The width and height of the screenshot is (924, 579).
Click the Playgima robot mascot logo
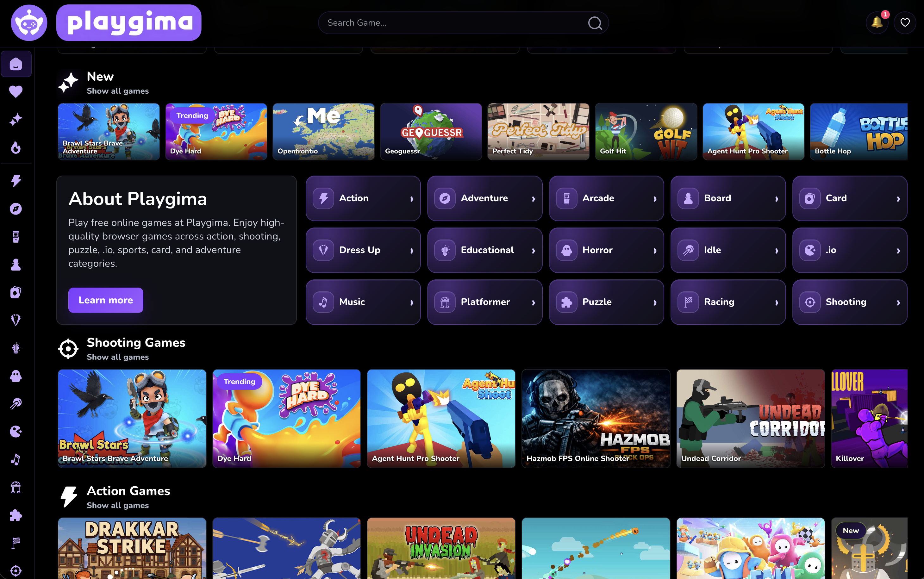click(x=29, y=22)
